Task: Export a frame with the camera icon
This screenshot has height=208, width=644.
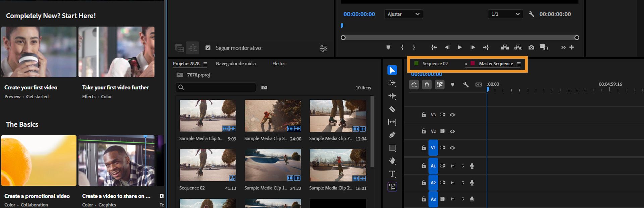Action: pyautogui.click(x=531, y=47)
